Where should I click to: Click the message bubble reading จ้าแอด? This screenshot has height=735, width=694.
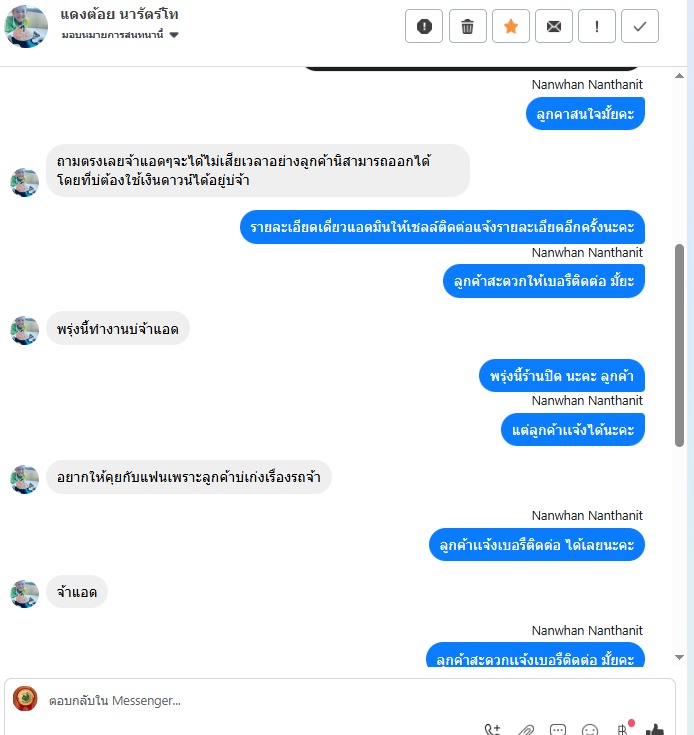point(77,592)
